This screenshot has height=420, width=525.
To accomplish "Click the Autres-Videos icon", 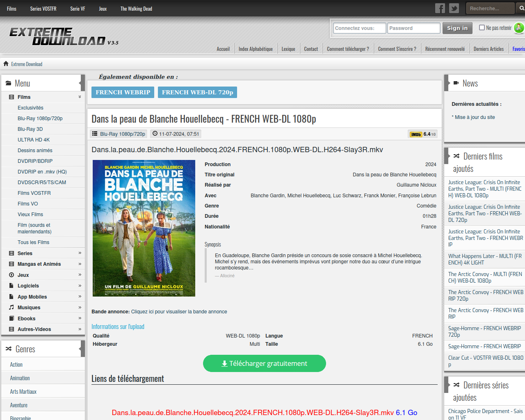I will coord(11,329).
